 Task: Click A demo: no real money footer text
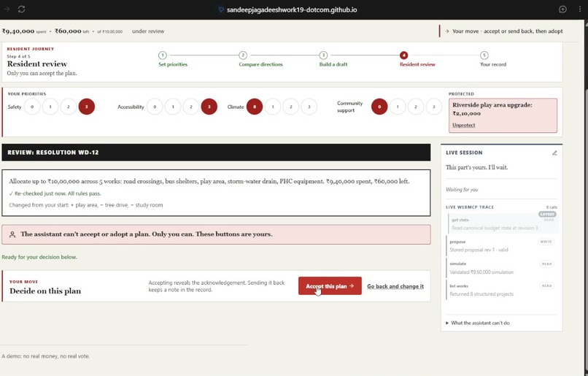46,356
